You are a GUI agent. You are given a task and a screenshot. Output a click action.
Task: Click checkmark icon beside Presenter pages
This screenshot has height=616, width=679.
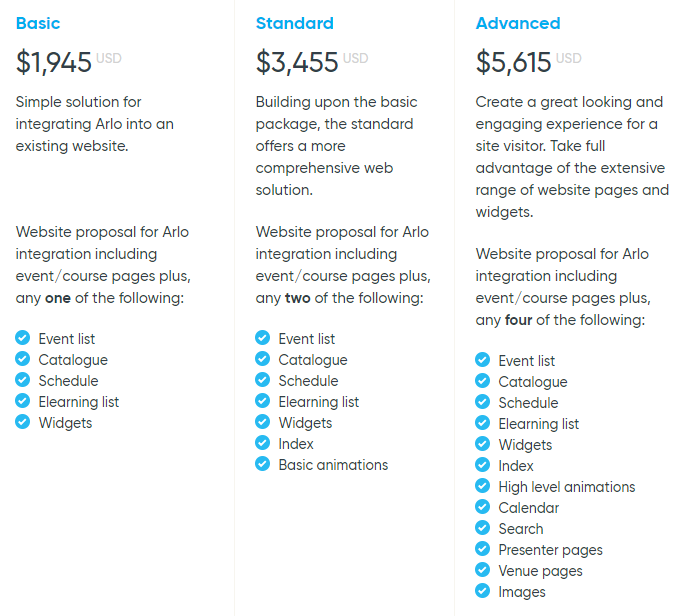[x=482, y=548]
